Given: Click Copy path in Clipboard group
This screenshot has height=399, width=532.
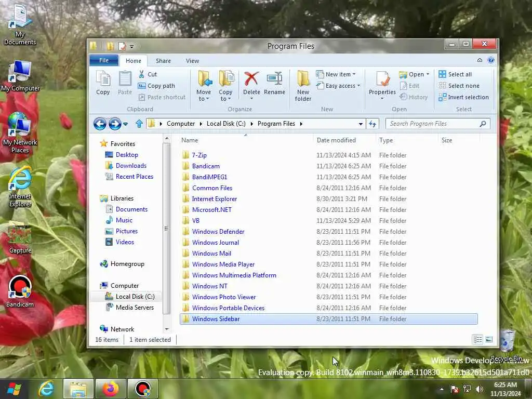Looking at the screenshot, I should [157, 86].
